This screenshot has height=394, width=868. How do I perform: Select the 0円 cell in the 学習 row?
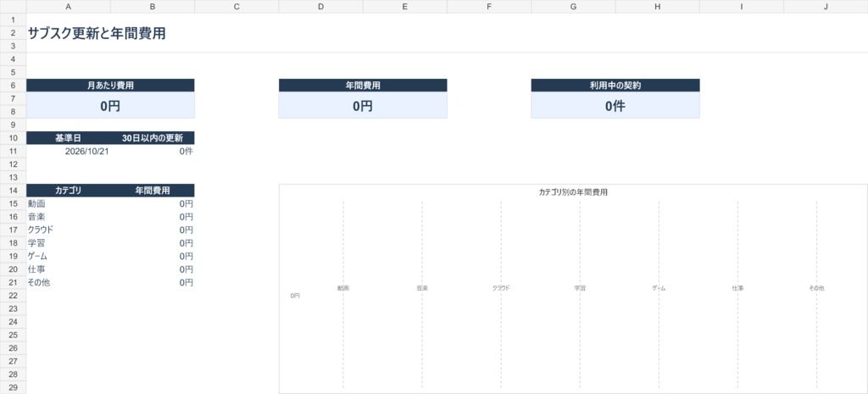click(x=153, y=243)
